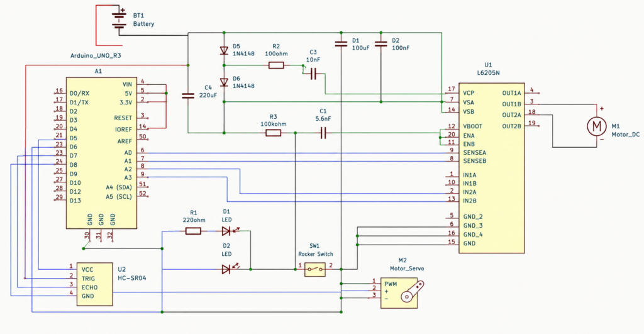Pick the C4 220uF capacitor symbol
Image resolution: width=644 pixels, height=334 pixels.
coord(187,96)
